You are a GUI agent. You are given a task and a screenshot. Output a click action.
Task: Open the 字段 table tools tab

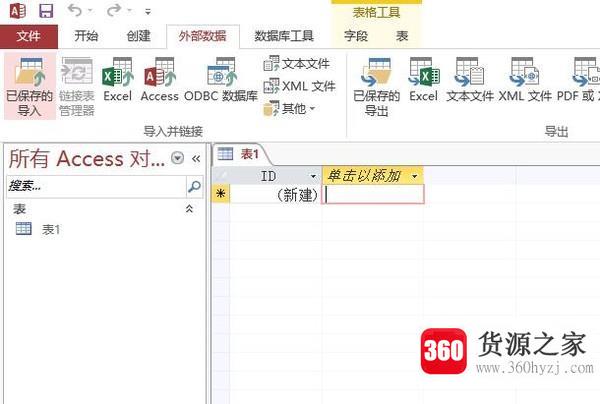pyautogui.click(x=356, y=36)
